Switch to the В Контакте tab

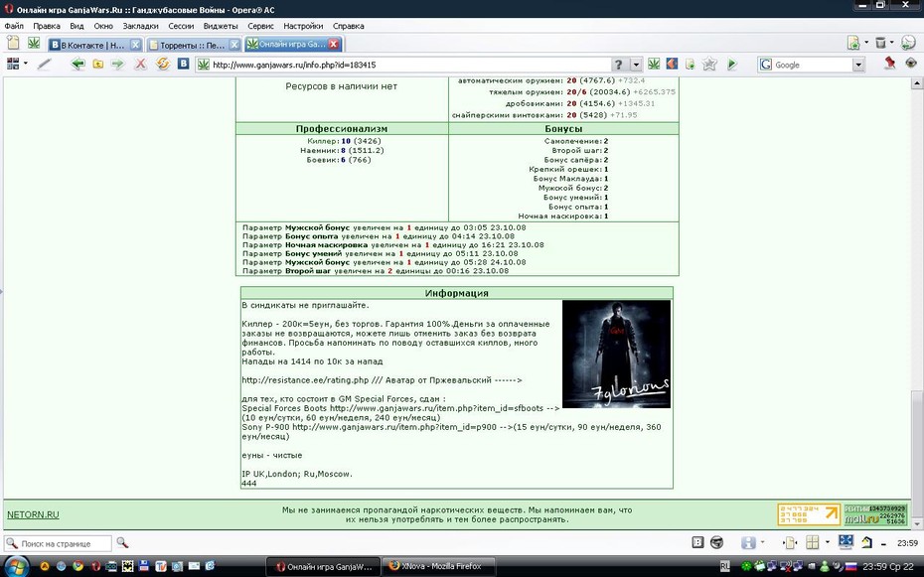94,45
